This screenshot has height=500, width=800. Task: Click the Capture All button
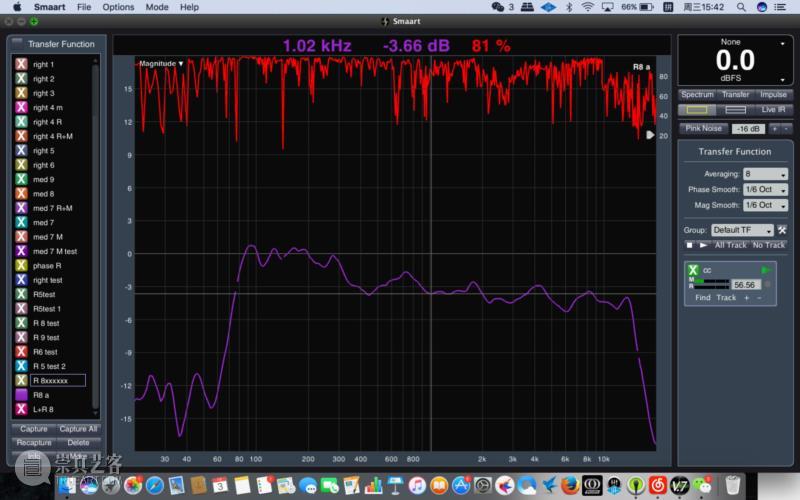(78, 429)
